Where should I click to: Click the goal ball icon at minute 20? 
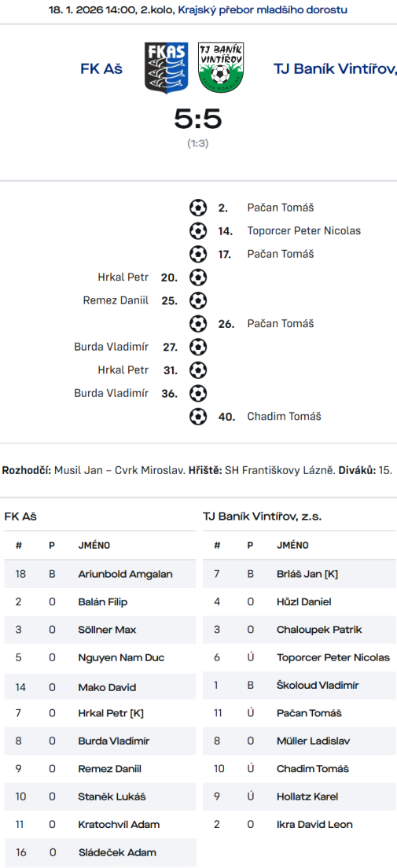[197, 278]
